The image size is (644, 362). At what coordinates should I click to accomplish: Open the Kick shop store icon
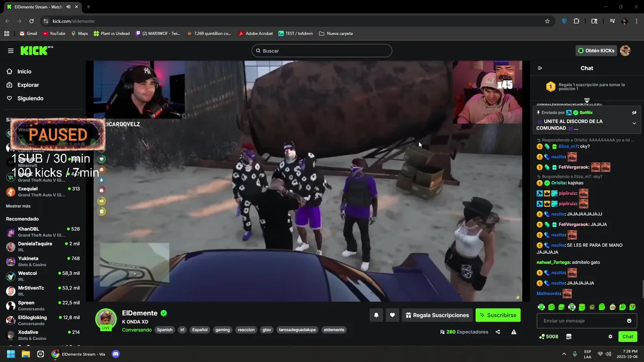click(569, 336)
